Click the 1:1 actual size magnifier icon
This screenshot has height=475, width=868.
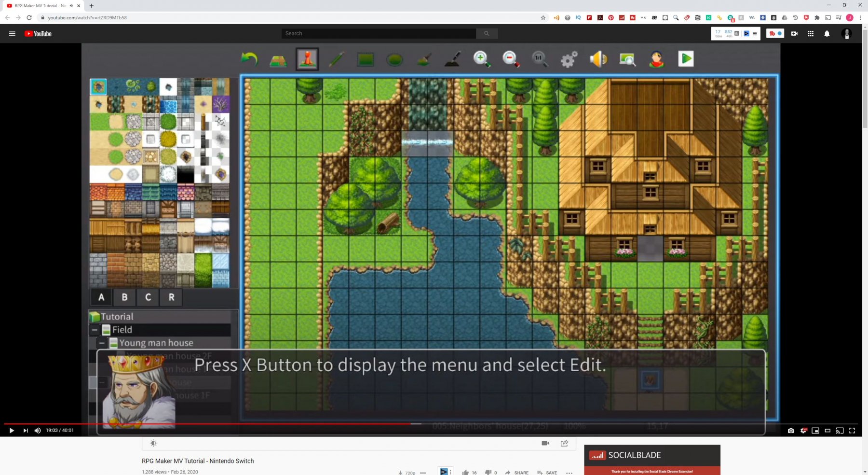pyautogui.click(x=540, y=59)
